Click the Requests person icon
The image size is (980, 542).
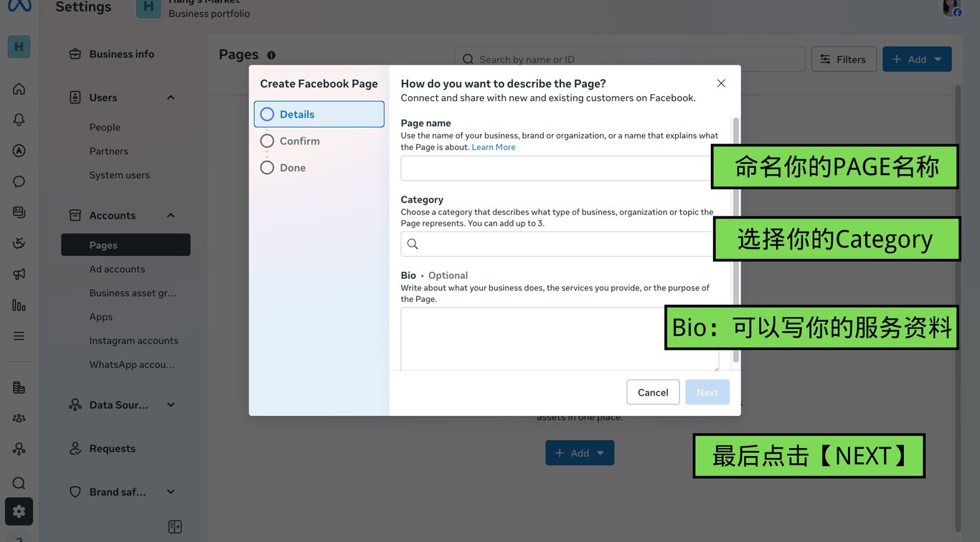pos(75,448)
